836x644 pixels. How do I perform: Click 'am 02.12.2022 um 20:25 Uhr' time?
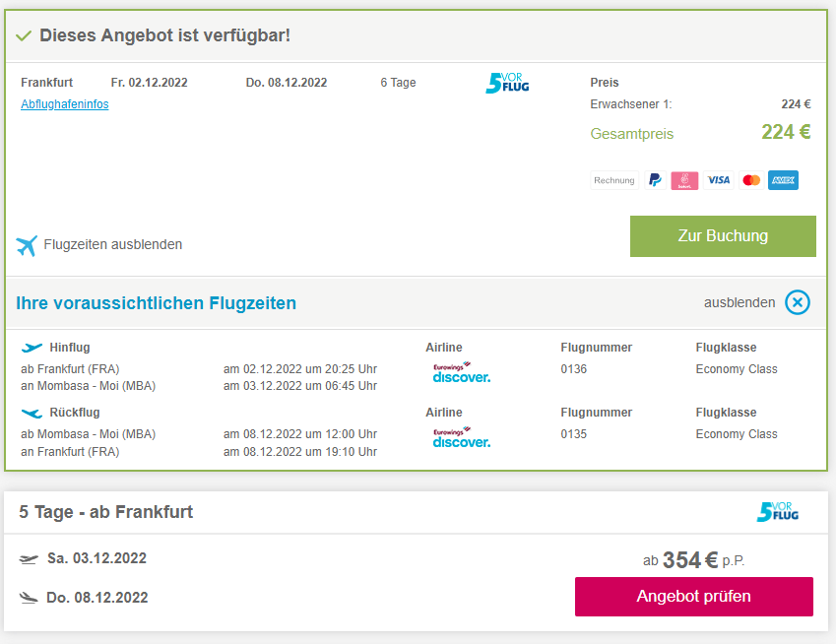tap(300, 369)
